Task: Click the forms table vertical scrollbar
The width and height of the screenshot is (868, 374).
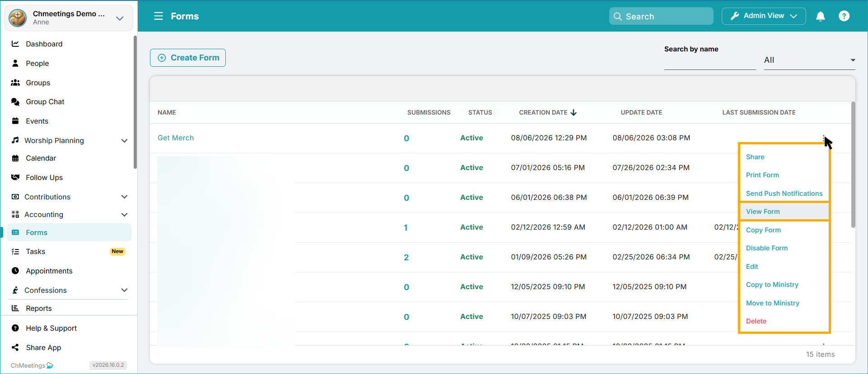Action: [x=853, y=165]
